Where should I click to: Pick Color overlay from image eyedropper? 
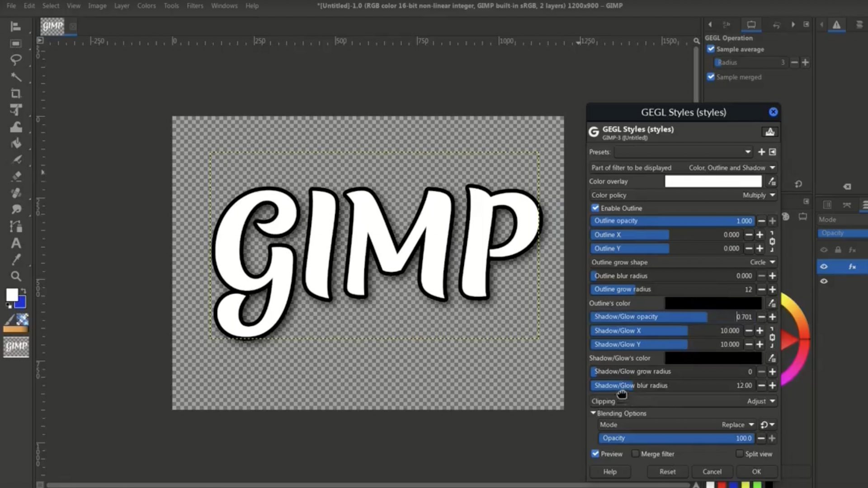coord(772,182)
